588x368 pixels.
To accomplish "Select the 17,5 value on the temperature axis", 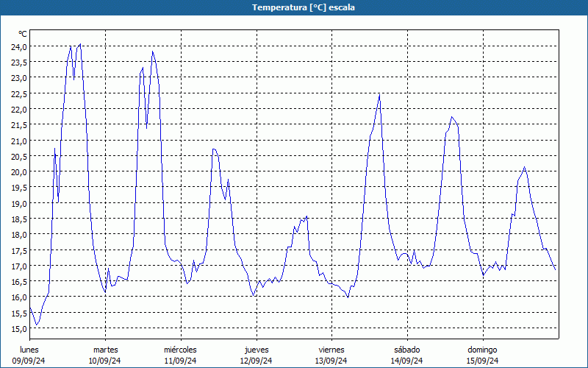I will point(19,250).
